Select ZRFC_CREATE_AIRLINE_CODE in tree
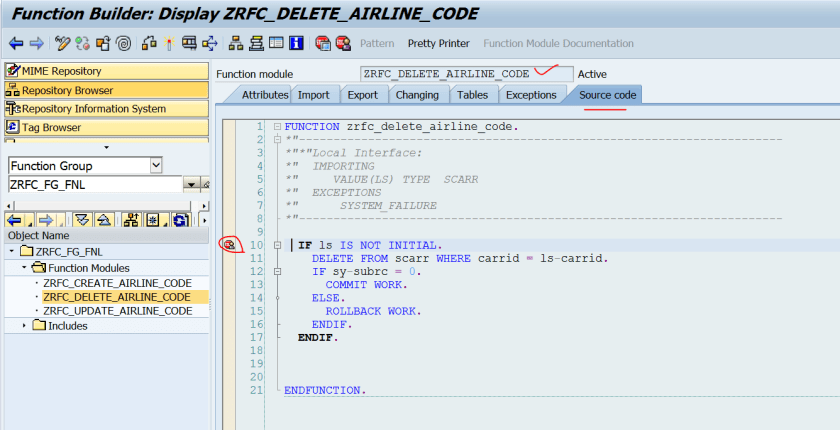The height and width of the screenshot is (430, 840). 117,283
